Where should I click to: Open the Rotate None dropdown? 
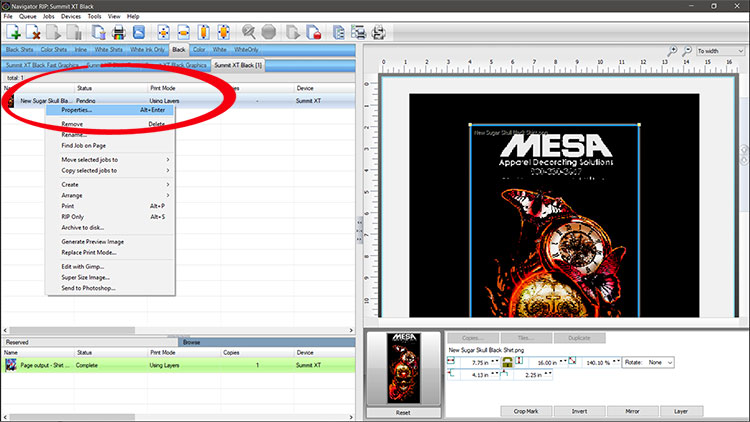[x=648, y=362]
